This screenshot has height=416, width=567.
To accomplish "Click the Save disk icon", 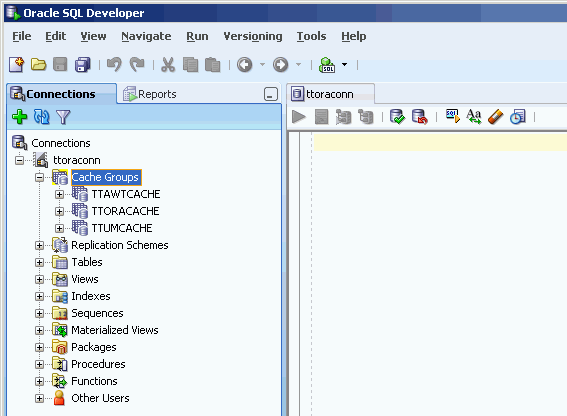I will 60,65.
